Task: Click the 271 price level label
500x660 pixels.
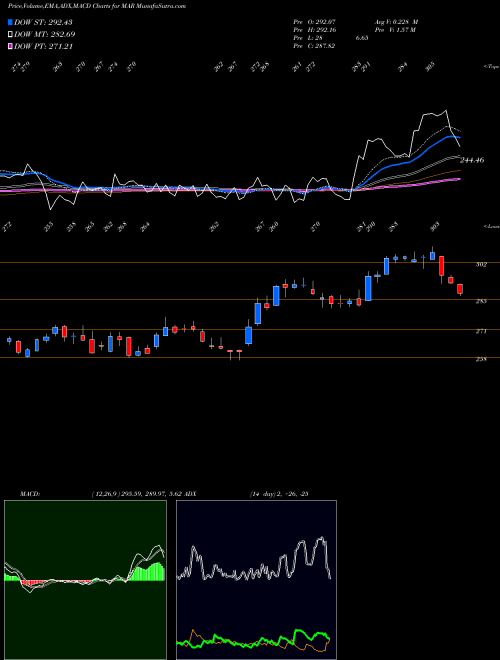Action: pyautogui.click(x=481, y=331)
